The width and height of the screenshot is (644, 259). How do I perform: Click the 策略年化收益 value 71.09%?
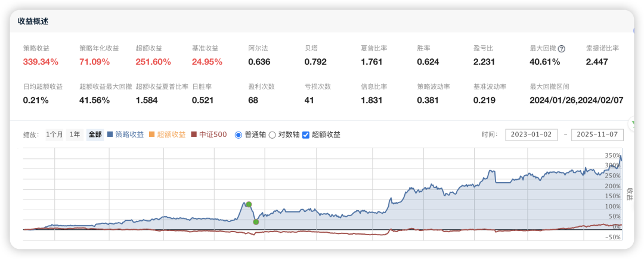click(94, 63)
